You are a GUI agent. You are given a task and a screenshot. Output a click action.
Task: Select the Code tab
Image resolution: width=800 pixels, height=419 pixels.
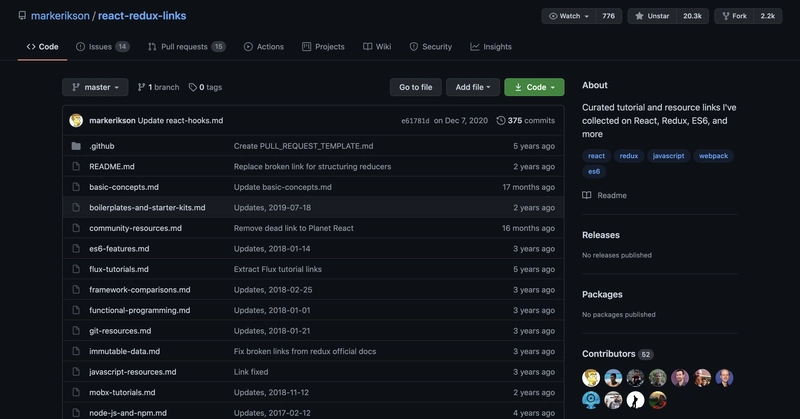[42, 46]
